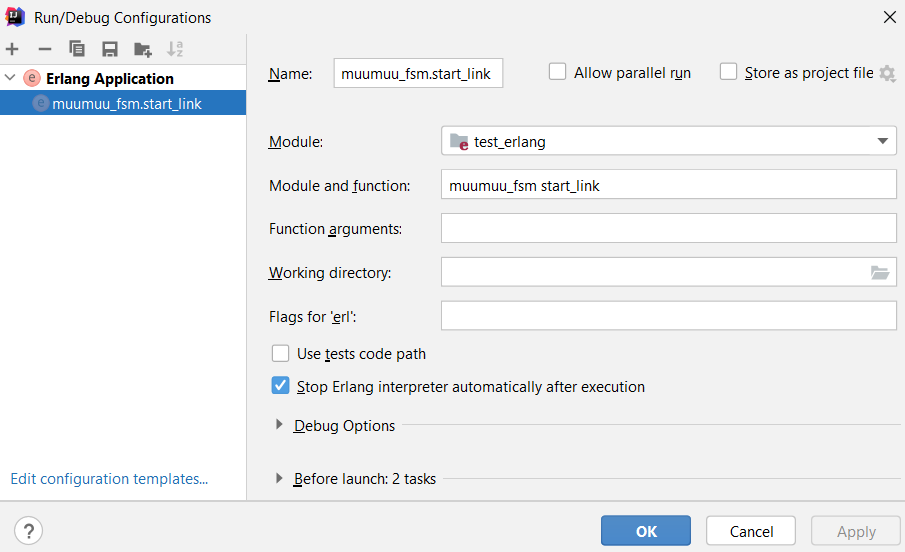Uncheck Stop Erlang interpreter automatically after execution

pos(281,386)
